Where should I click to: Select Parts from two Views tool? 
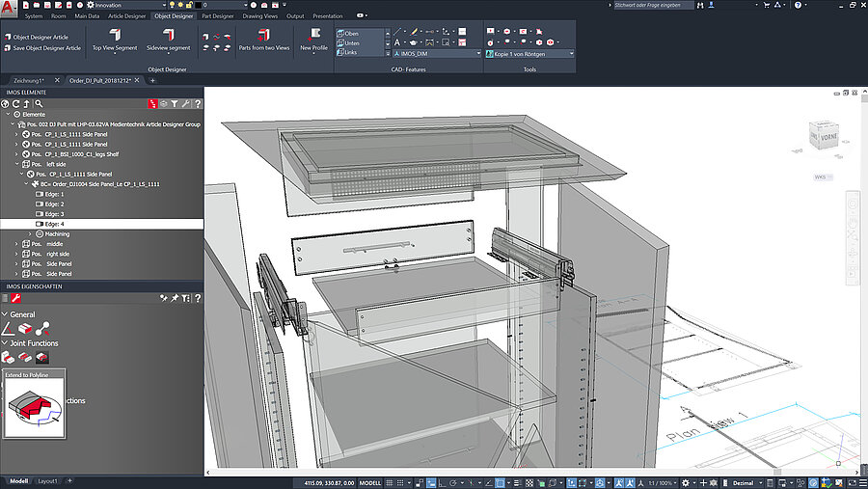pyautogui.click(x=264, y=39)
